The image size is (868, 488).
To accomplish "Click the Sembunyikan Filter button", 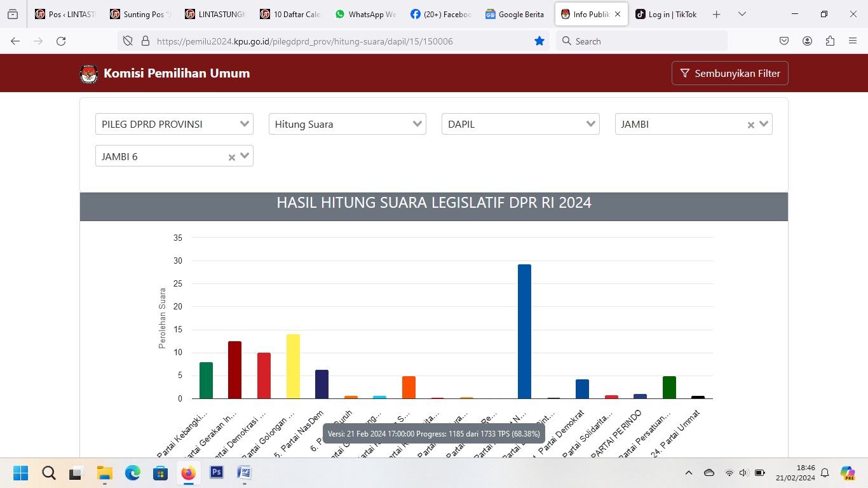I will 729,74.
